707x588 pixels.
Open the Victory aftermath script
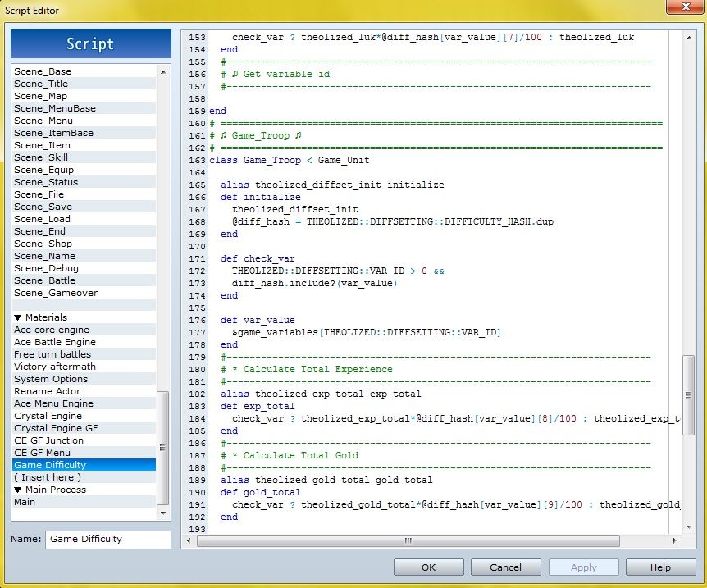pyautogui.click(x=54, y=367)
